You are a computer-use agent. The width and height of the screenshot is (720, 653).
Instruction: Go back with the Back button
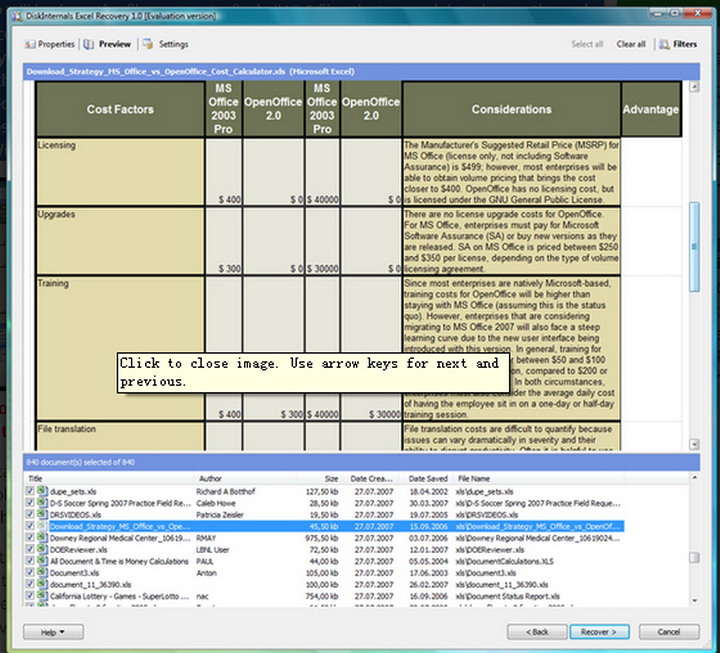point(536,632)
